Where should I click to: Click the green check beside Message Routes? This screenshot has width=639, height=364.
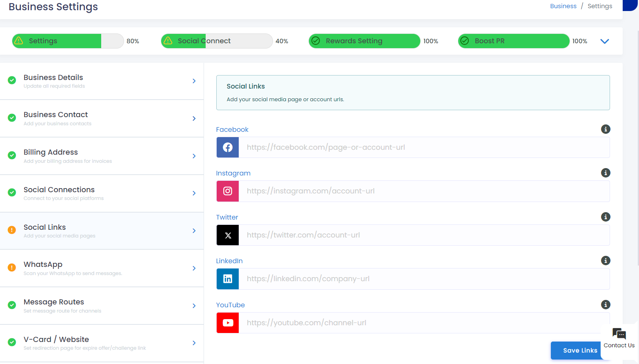tap(12, 305)
